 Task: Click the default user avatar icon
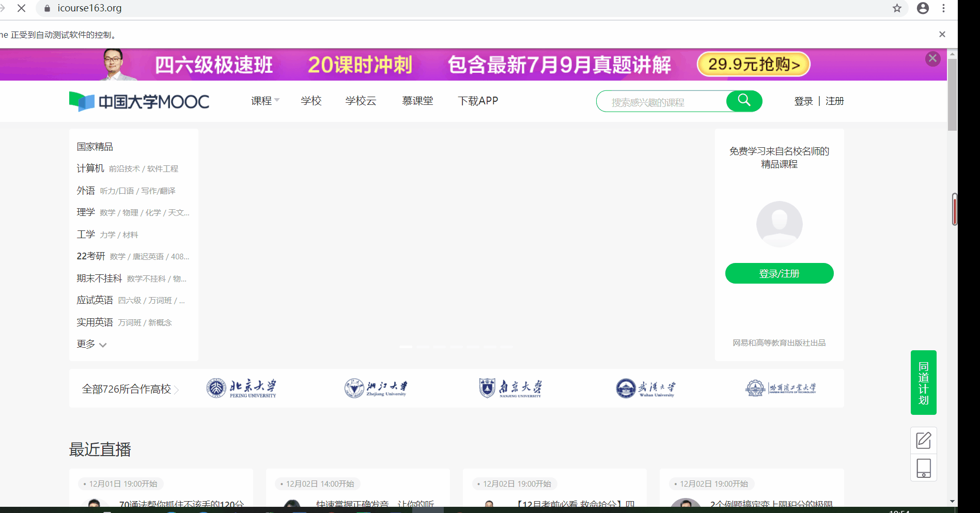pos(779,224)
